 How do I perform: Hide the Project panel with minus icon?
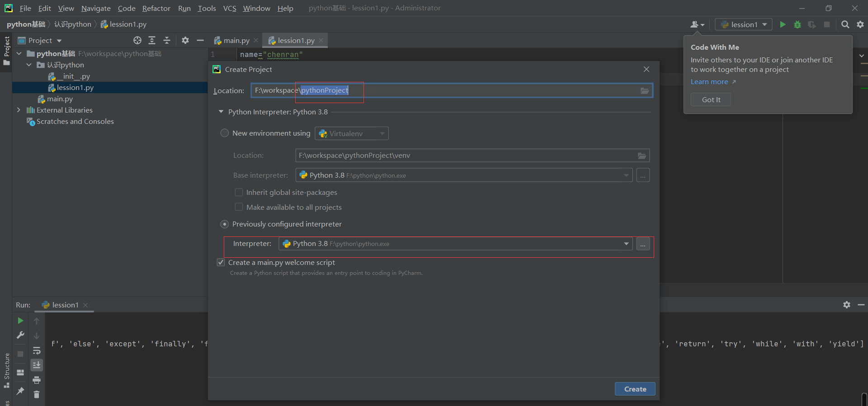click(x=200, y=40)
